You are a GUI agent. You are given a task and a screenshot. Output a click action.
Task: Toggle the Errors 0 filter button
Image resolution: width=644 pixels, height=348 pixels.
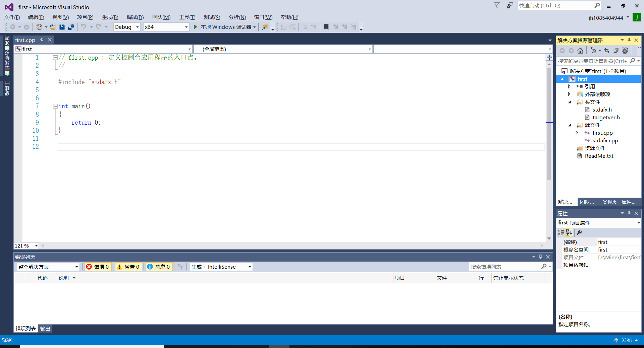[98, 267]
